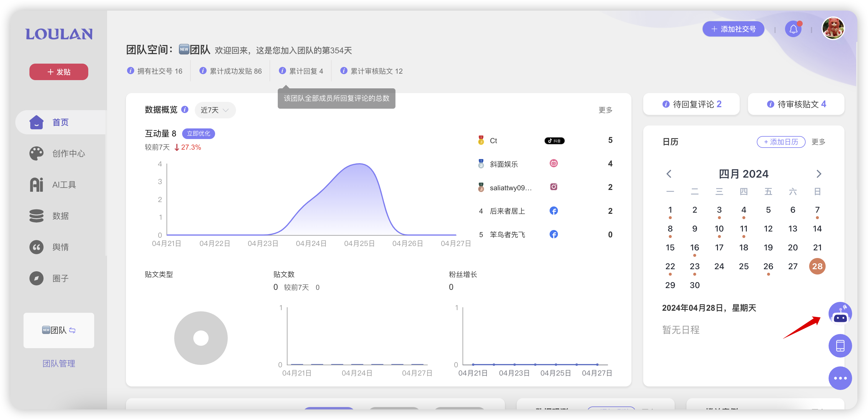Screen dimensions: 868x420
Task: Click 添加社交号 button
Action: coord(733,29)
